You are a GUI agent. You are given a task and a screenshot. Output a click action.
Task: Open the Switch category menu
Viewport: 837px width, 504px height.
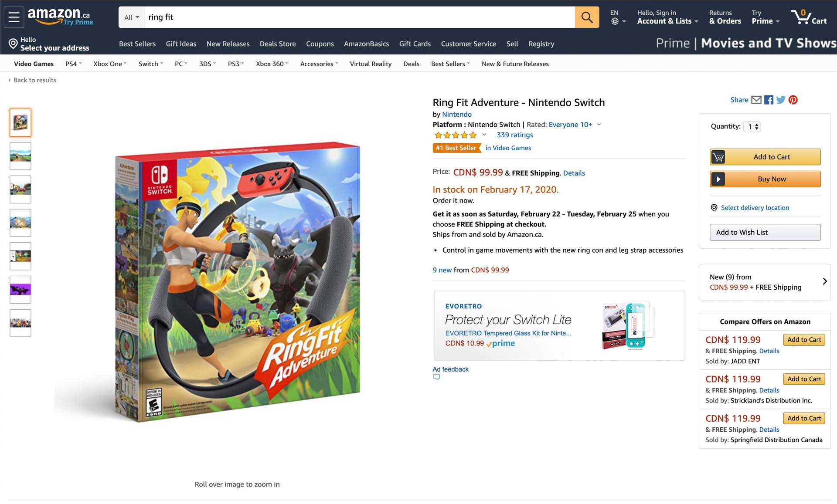150,64
